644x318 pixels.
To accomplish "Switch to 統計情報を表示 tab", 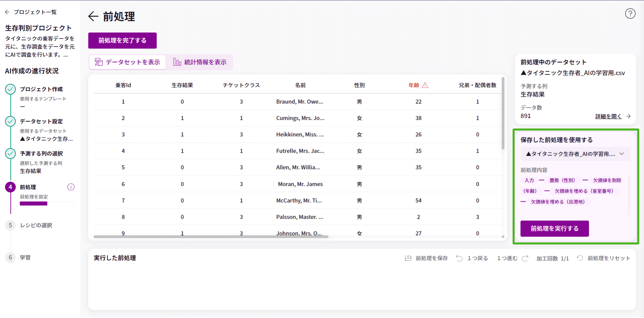I will (200, 62).
